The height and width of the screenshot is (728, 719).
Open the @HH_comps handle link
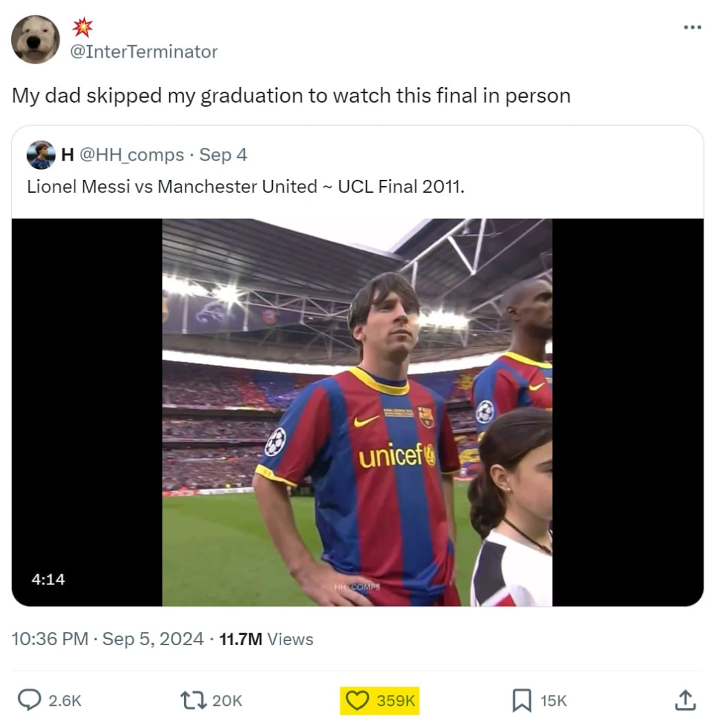tap(131, 155)
